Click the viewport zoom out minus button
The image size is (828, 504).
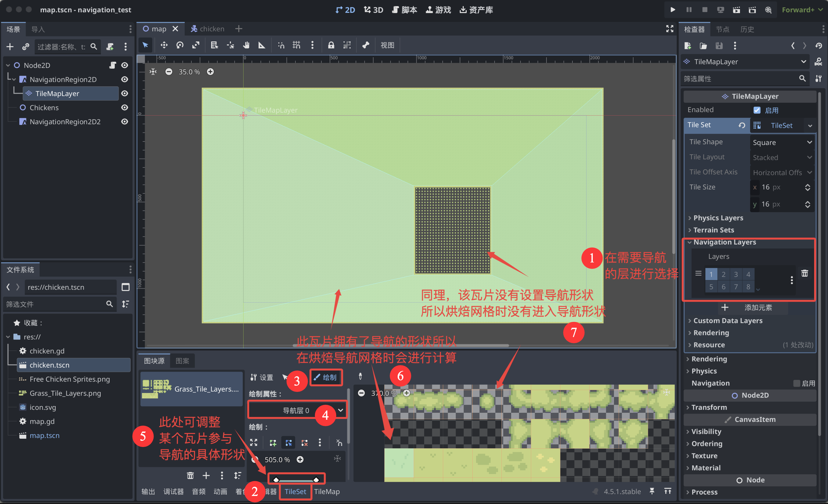point(169,72)
